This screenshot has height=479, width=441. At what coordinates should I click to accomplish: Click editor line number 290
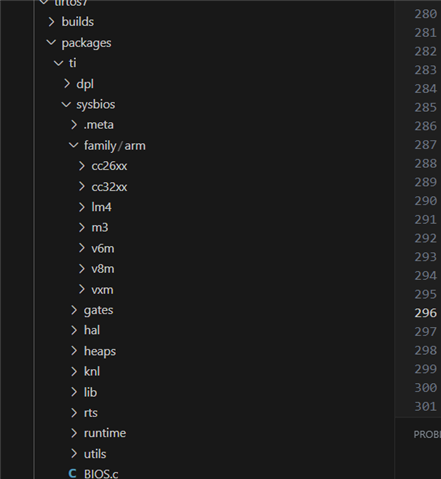tap(425, 201)
